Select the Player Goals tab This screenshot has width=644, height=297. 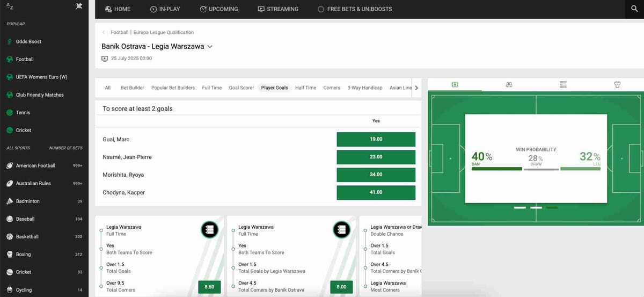coord(275,88)
